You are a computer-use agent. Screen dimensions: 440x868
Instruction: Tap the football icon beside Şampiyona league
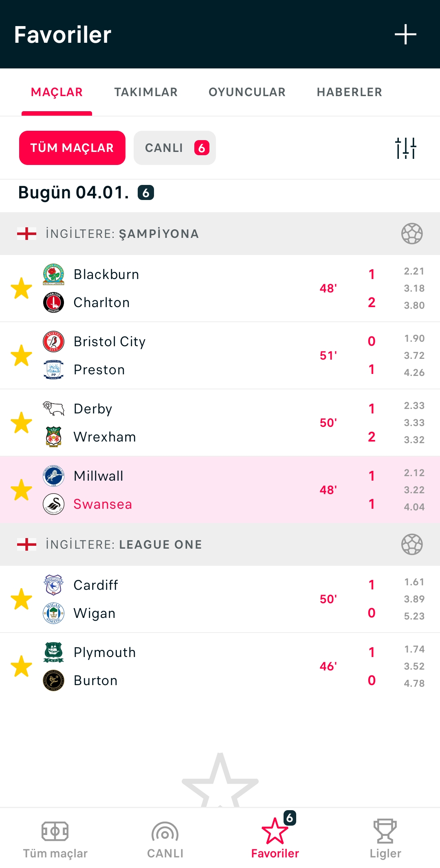[x=412, y=234]
